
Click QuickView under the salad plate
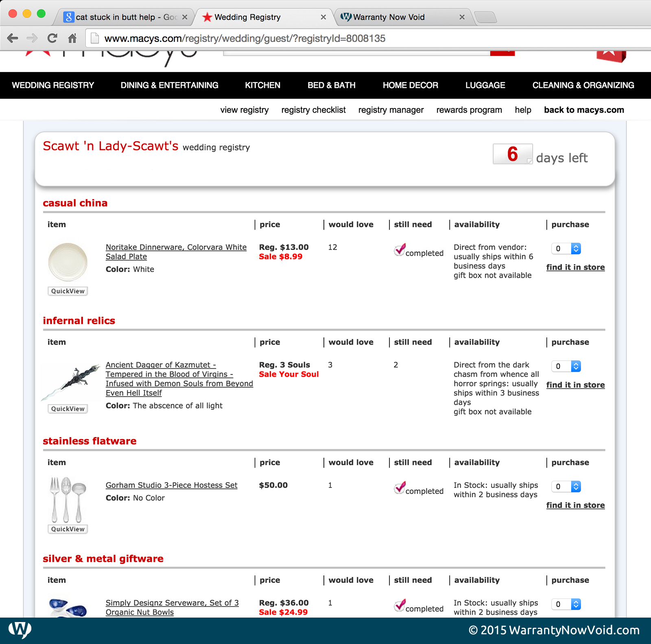point(68,291)
